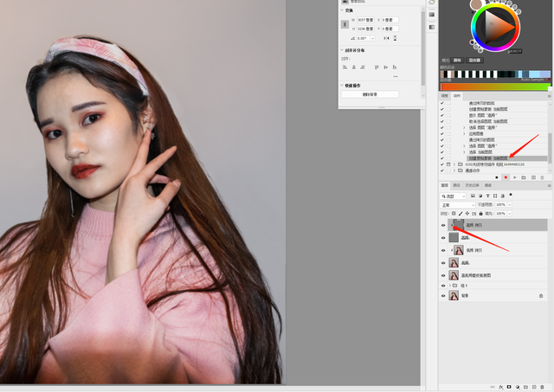
Task: Hide the 背景 background layer
Action: (443, 296)
